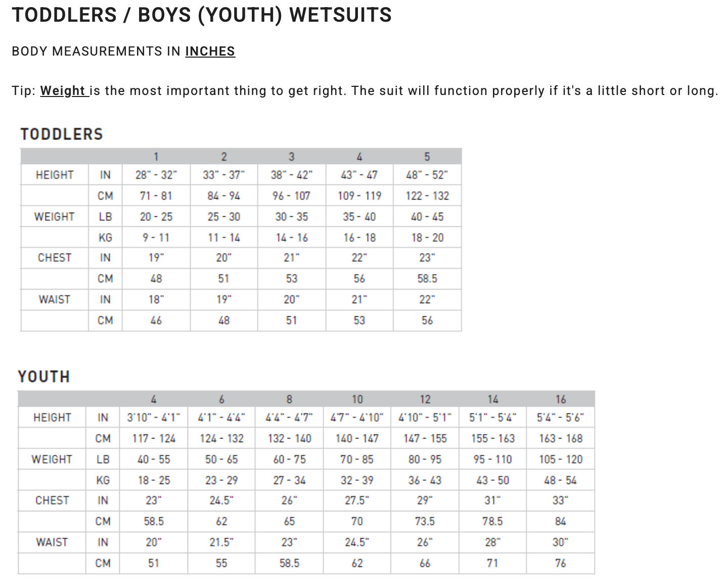Viewport: 728px width, 579px height.
Task: Click the Toddlers height cell 109 - 119
Action: tap(359, 196)
